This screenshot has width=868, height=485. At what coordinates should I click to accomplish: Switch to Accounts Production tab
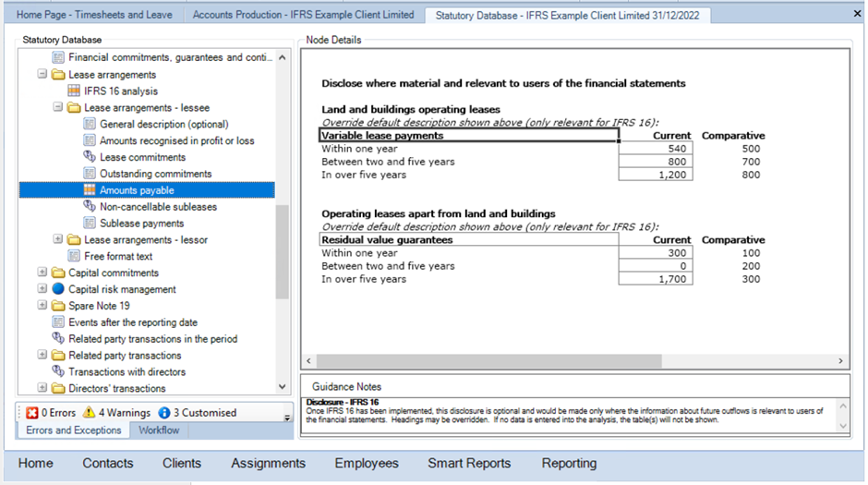pyautogui.click(x=304, y=15)
